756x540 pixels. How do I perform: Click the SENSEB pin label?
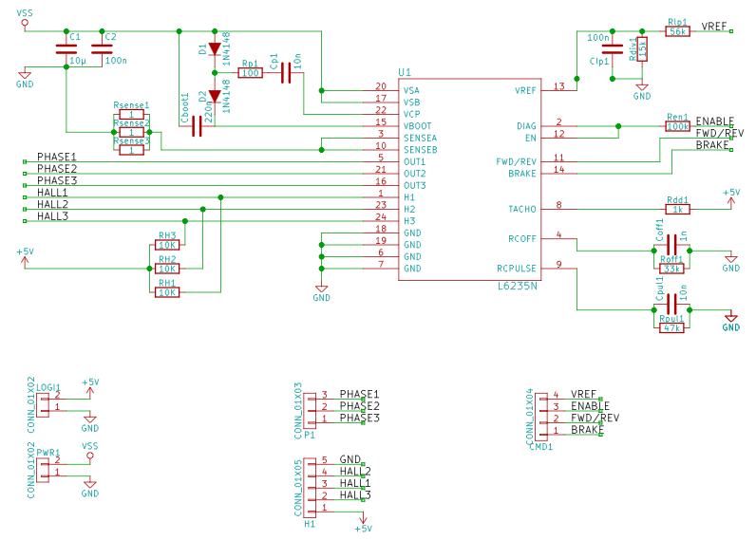pyautogui.click(x=421, y=150)
